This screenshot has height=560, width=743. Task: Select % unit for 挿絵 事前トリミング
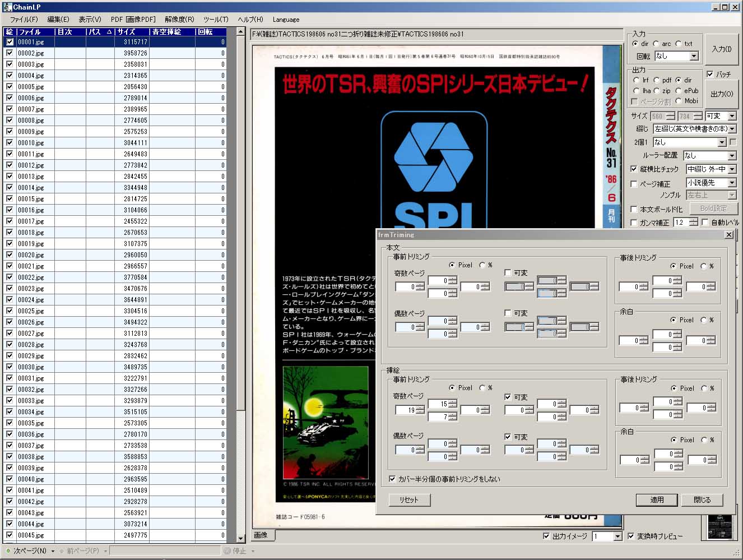tap(482, 388)
